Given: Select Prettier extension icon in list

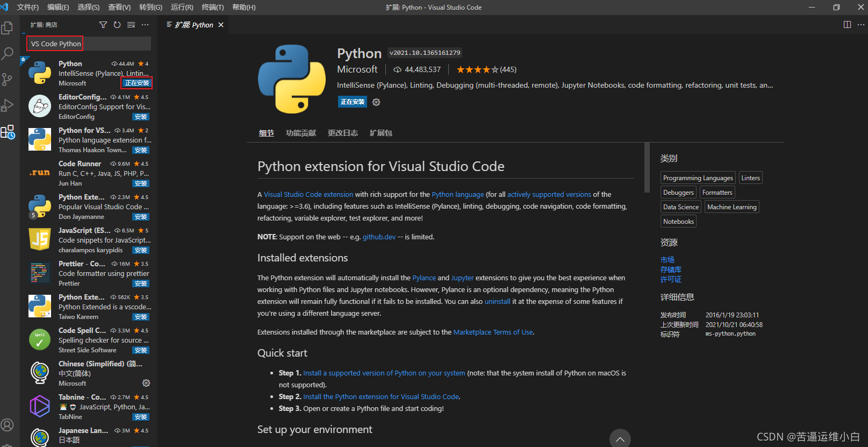Looking at the screenshot, I should click(40, 273).
